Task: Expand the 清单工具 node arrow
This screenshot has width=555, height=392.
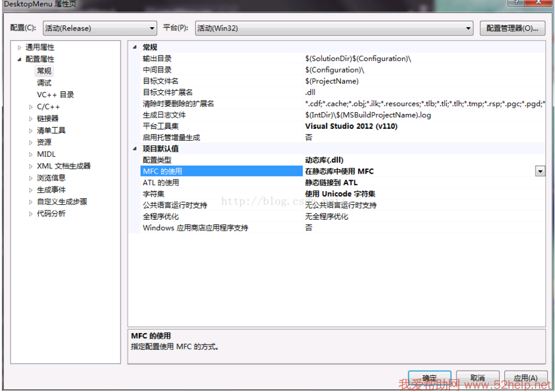Action: pos(30,131)
